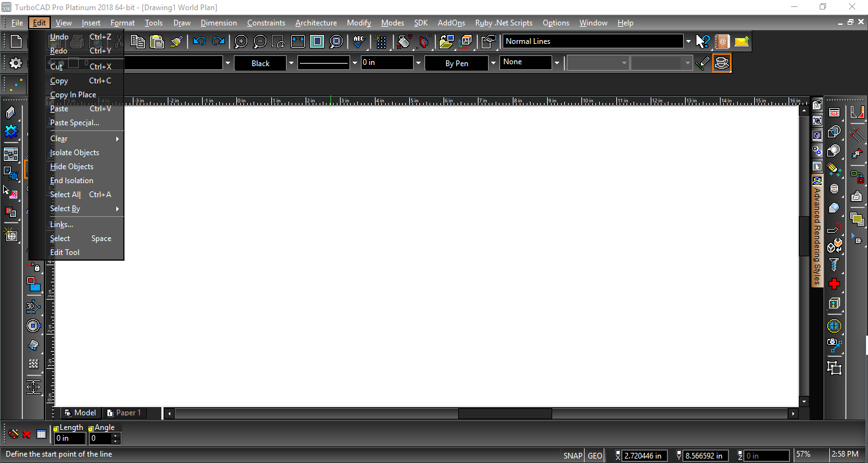This screenshot has height=463, width=868.
Task: Open the Dimension menu
Action: [219, 23]
